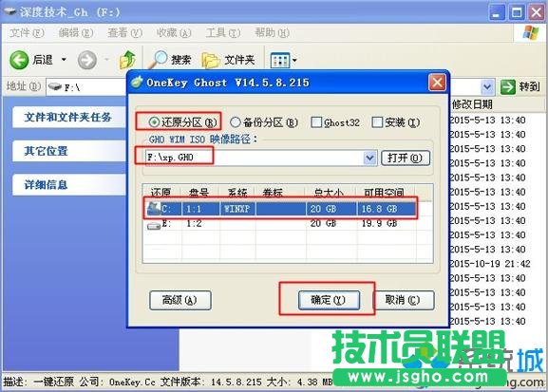Select the 还原分区 (Restore partition) radio button
The image size is (548, 392).
coord(154,122)
